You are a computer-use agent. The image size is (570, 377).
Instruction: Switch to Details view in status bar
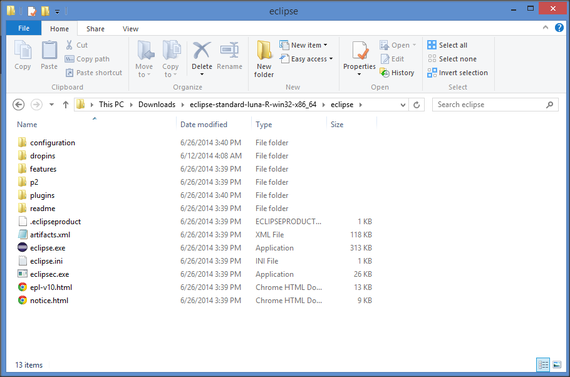[x=543, y=365]
